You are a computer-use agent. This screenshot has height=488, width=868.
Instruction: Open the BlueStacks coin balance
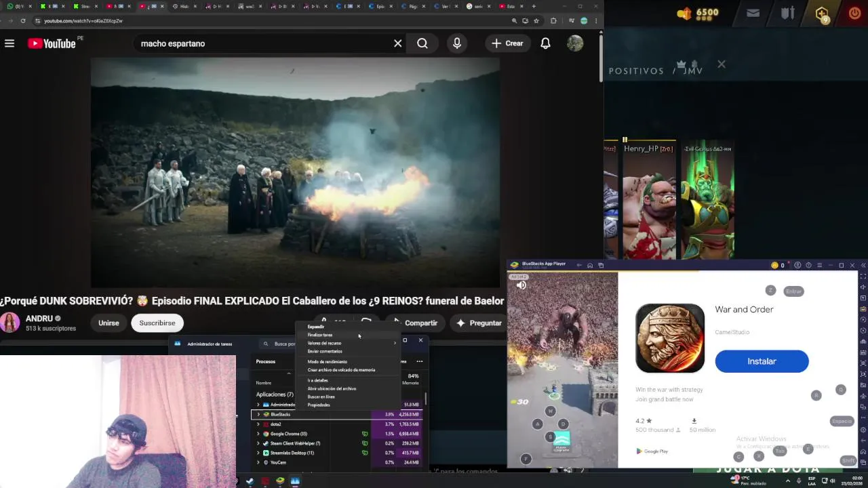click(778, 265)
